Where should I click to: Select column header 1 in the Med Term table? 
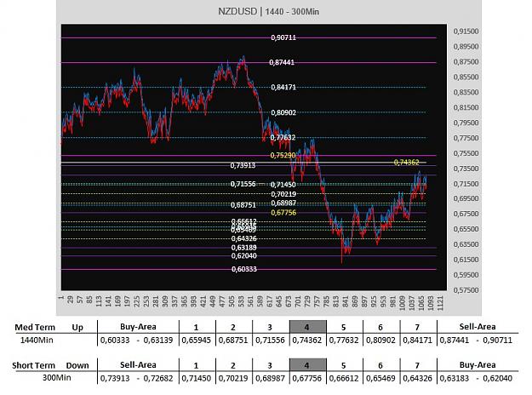pos(196,328)
